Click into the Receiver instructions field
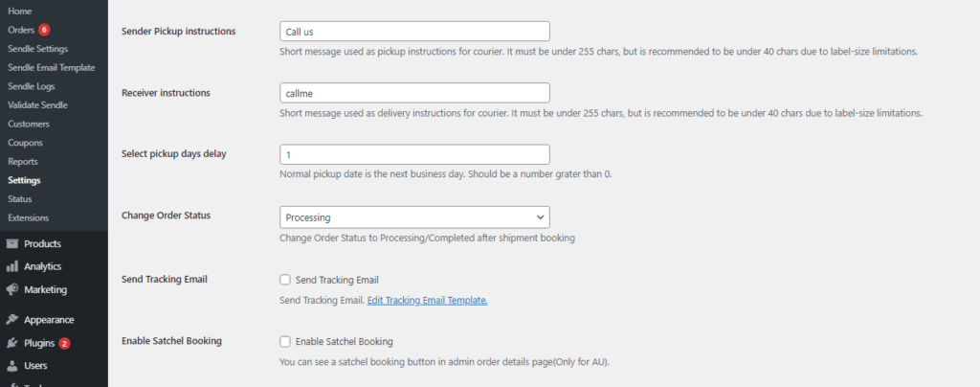980x387 pixels. pyautogui.click(x=414, y=93)
